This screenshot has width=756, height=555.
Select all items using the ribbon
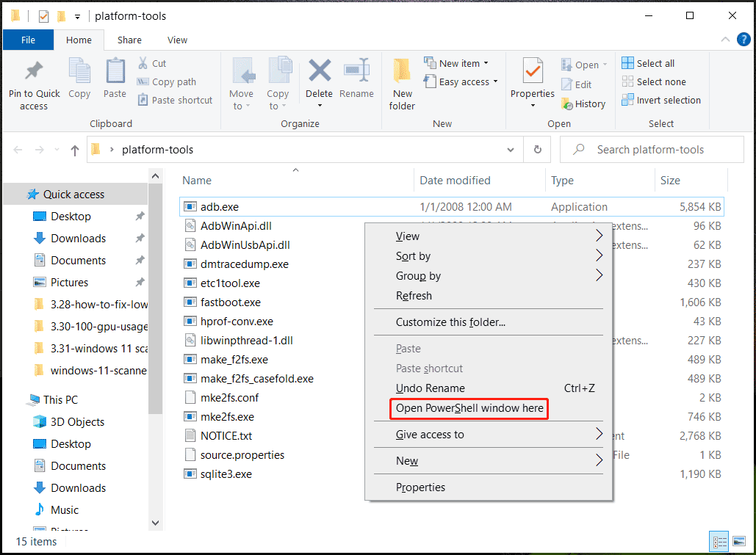[x=647, y=63]
